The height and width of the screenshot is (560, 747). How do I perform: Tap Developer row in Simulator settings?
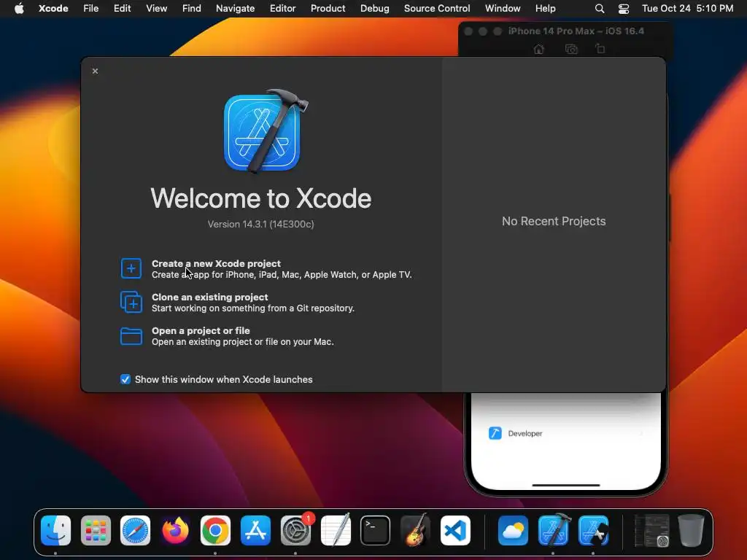(x=566, y=433)
